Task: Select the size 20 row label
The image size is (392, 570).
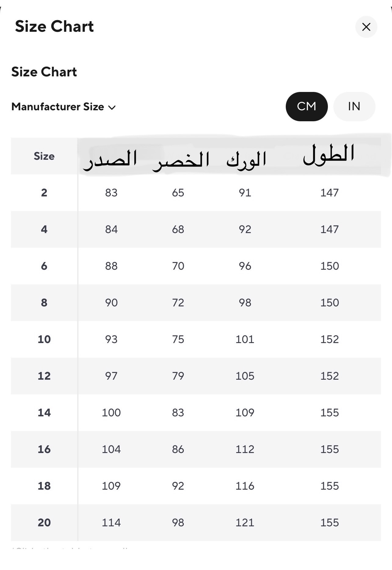Action: click(44, 523)
